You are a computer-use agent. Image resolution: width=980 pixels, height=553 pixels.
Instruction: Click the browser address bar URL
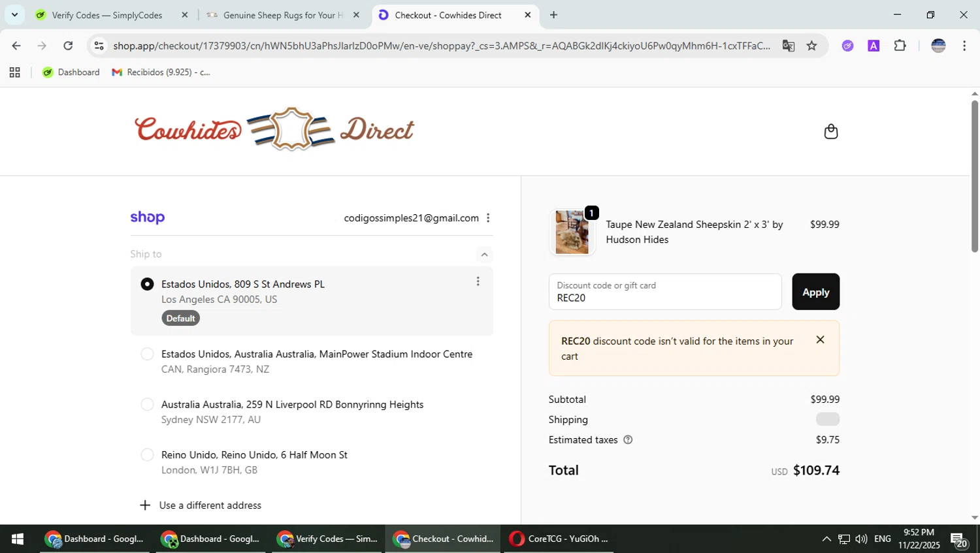(x=442, y=46)
